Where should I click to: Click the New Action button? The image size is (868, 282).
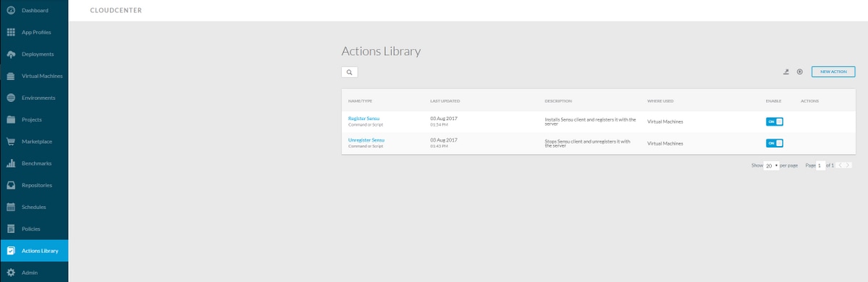833,72
